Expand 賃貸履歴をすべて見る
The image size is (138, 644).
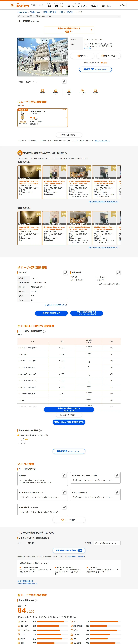[69, 415]
